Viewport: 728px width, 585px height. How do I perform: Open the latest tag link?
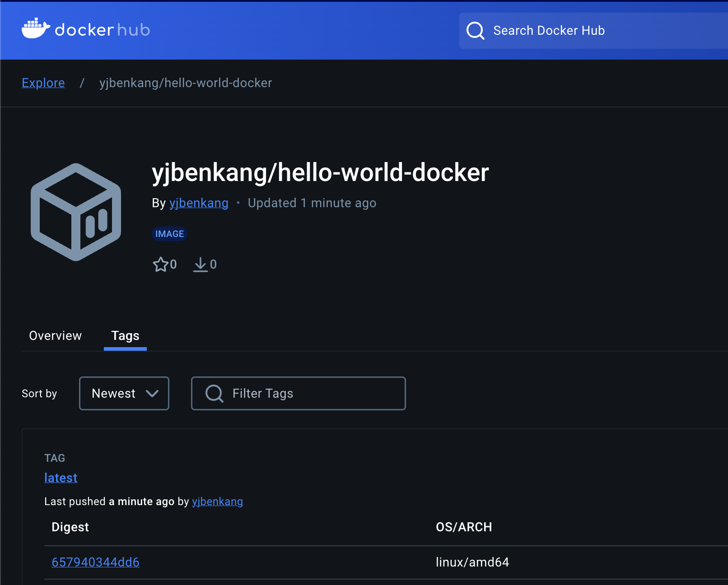point(61,478)
